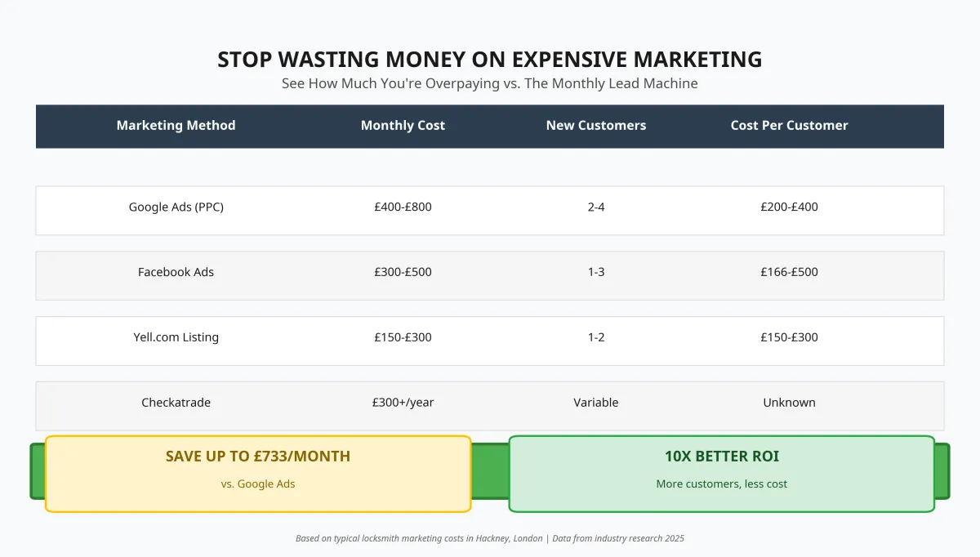Select the "Cost Per Customer" column header
Viewport: 980px width, 557px height.
(789, 126)
